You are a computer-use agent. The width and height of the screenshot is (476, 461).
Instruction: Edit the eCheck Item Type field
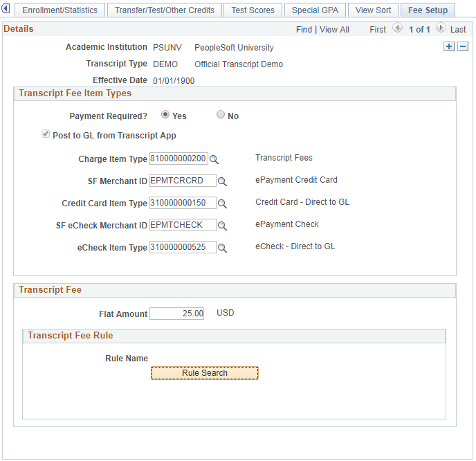coord(183,247)
